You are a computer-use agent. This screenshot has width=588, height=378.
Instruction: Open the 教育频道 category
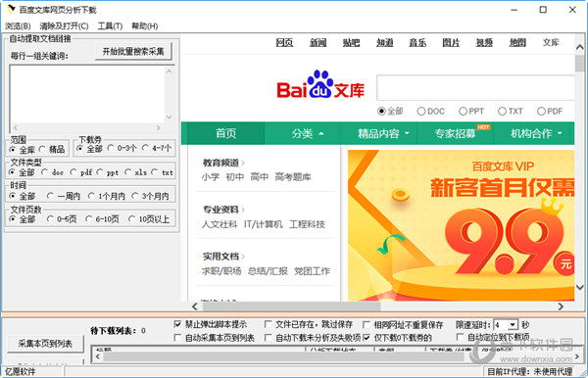220,163
